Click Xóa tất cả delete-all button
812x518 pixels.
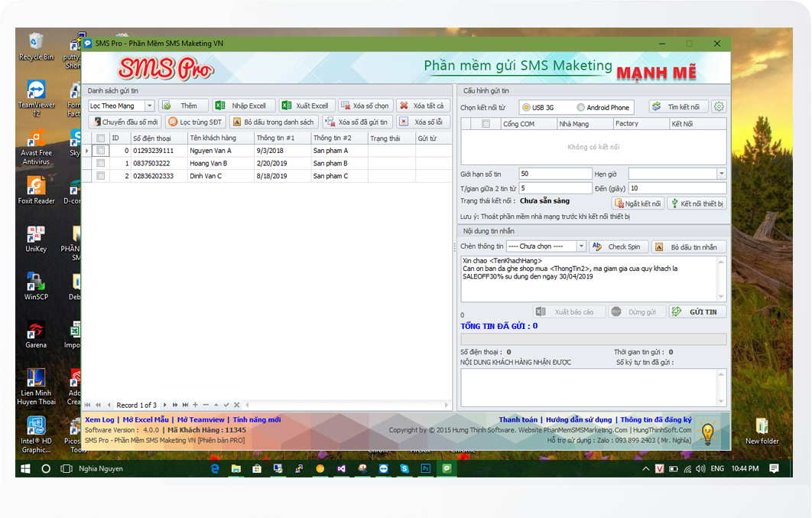[424, 106]
